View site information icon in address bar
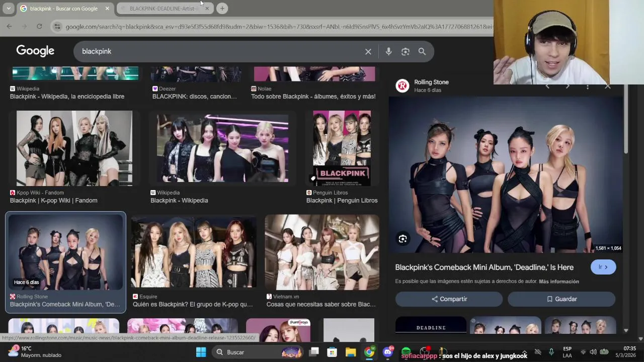Viewport: 644px width, 362px height. (x=57, y=26)
